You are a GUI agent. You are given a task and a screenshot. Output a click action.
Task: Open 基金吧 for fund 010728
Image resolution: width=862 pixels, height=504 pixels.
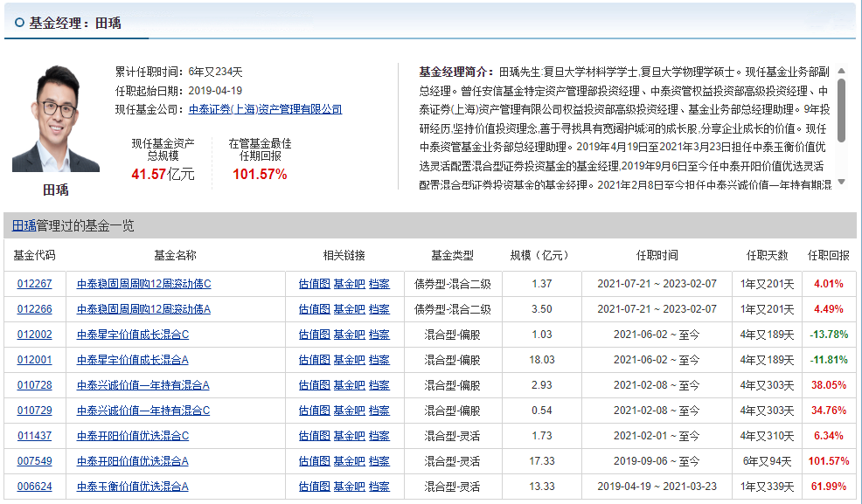349,385
